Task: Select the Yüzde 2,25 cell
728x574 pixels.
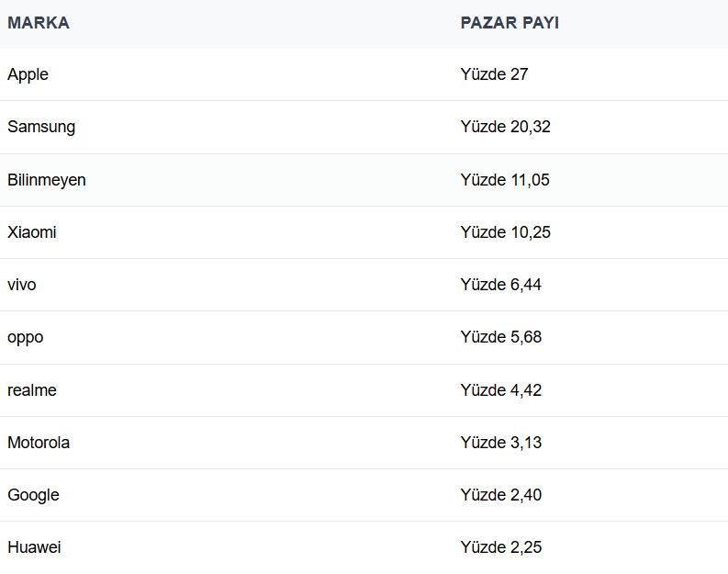Action: 500,547
